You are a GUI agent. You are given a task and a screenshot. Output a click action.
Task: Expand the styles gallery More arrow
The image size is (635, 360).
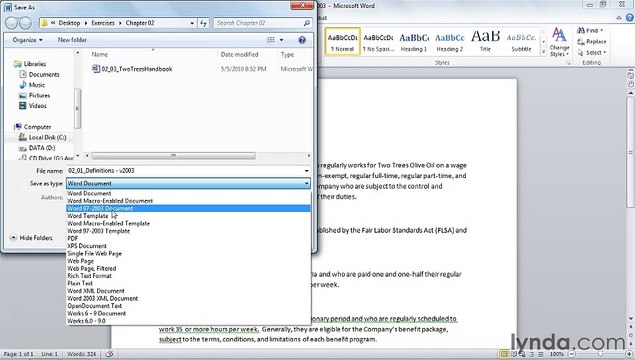pyautogui.click(x=543, y=51)
